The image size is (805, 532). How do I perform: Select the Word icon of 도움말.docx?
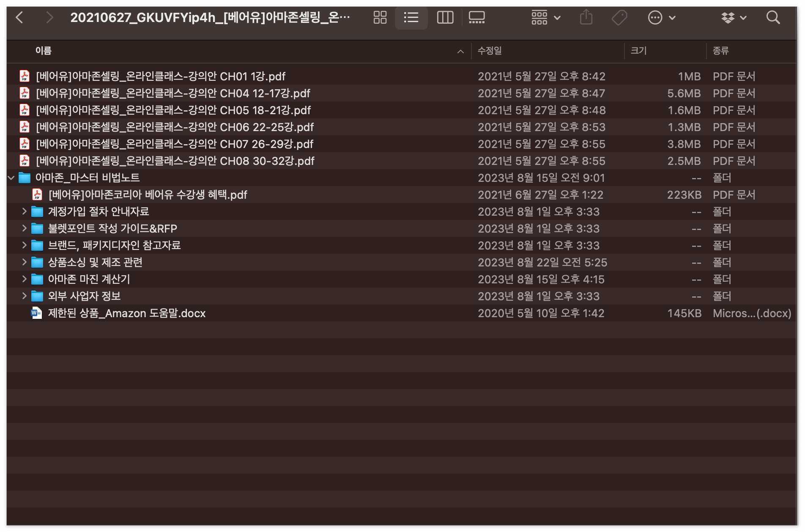point(37,313)
